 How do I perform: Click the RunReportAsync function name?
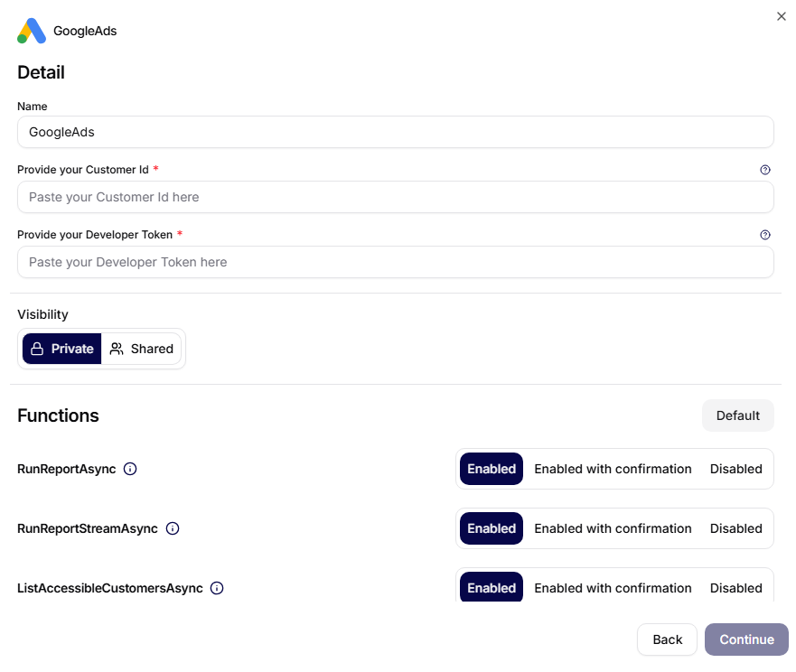point(67,469)
